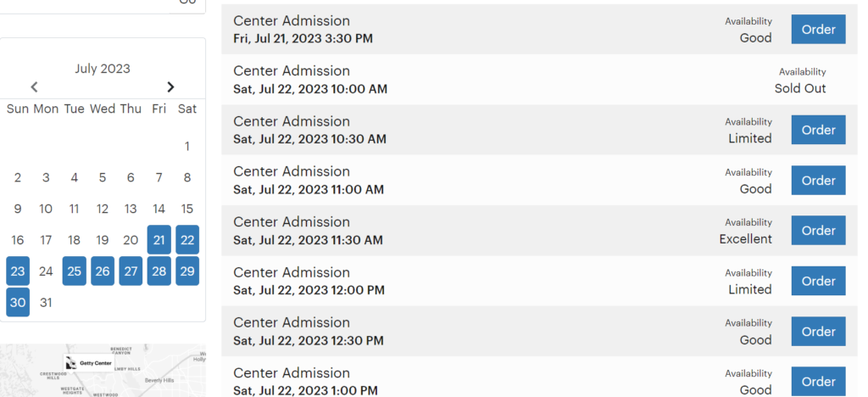Pick July 22 in the calendar
Screen dimensions: 868x397
point(187,240)
